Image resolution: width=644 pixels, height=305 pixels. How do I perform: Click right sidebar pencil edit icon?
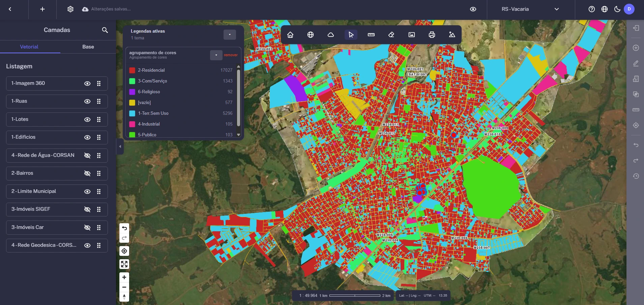636,63
